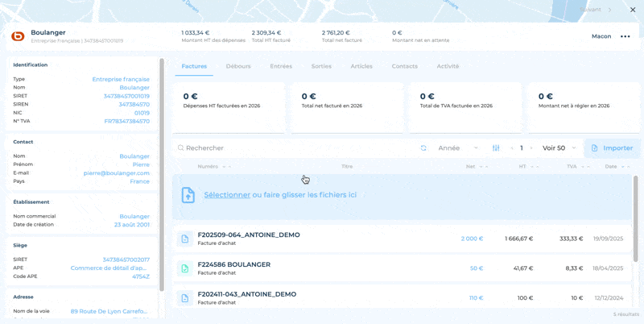Click the Pays value France
This screenshot has width=644, height=324.
point(139,181)
